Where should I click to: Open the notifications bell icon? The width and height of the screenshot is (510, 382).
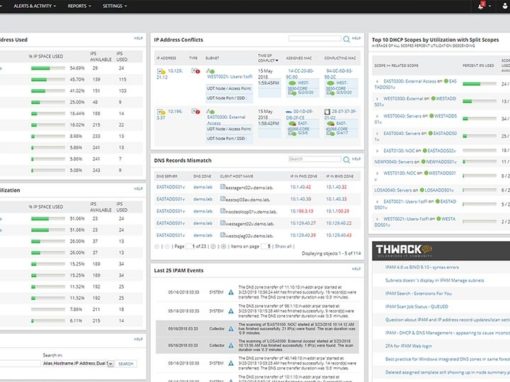pos(481,6)
